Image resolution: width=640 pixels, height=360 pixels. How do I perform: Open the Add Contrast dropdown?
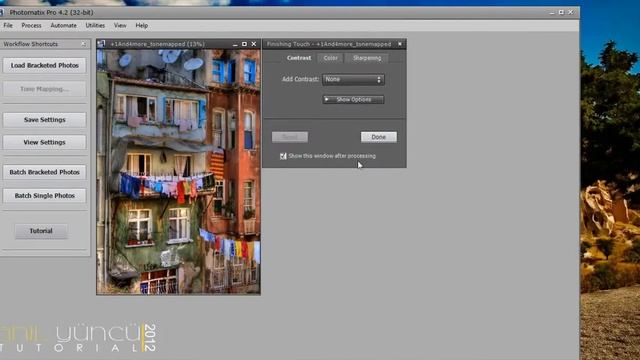pos(353,79)
